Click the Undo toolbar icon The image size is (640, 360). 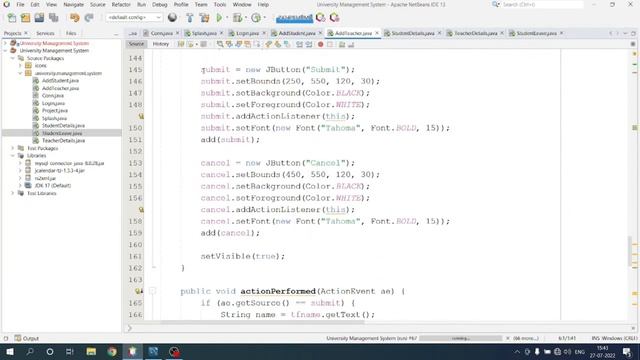pos(74,18)
